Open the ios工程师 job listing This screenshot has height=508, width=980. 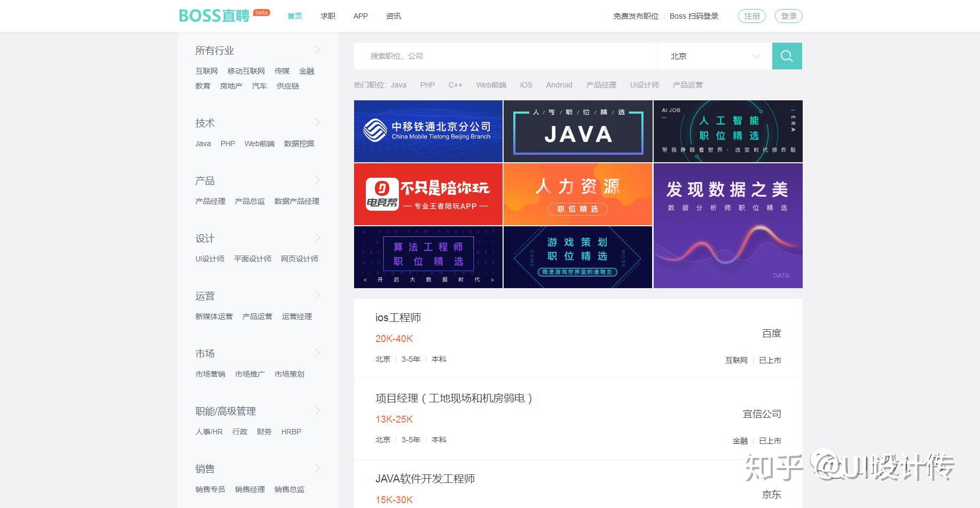tap(578, 339)
